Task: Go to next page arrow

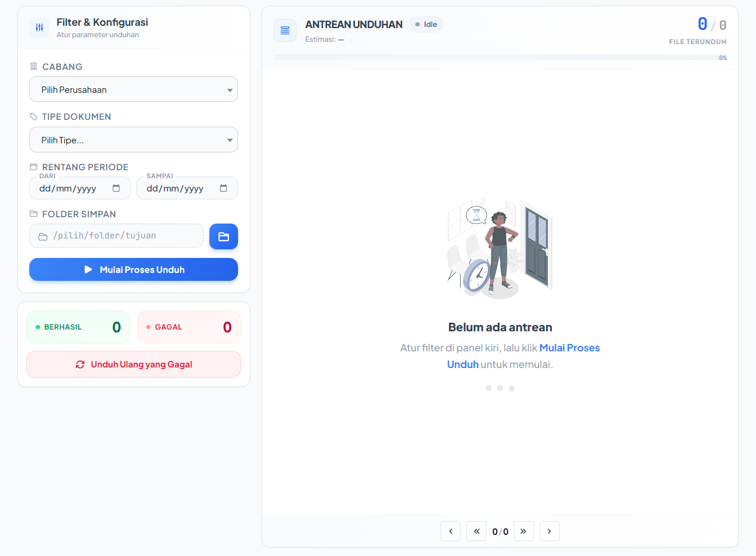Action: coord(550,531)
